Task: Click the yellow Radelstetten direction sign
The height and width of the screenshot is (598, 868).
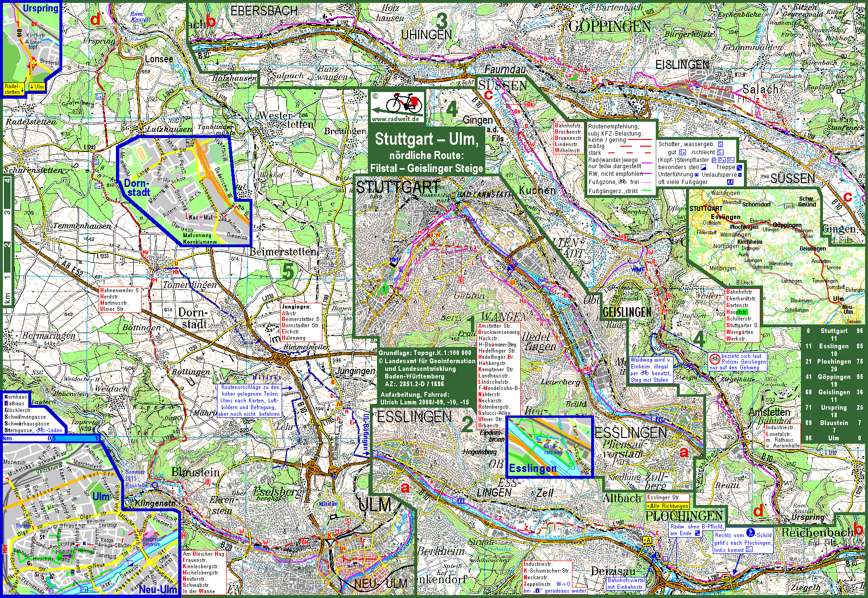Action: tap(13, 89)
